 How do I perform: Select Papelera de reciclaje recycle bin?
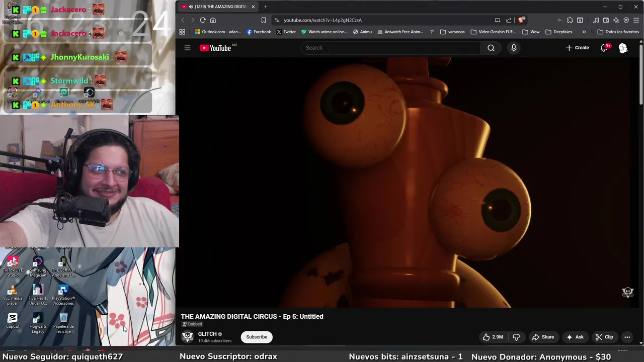pyautogui.click(x=63, y=323)
